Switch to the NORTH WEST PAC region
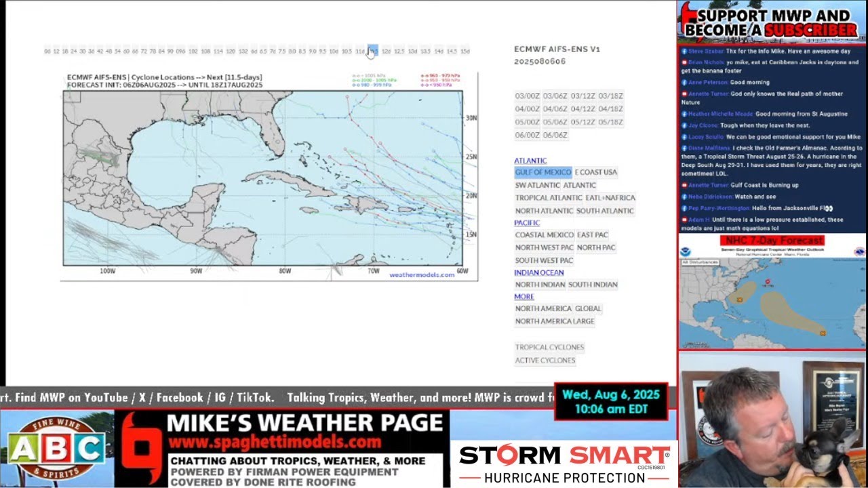The height and width of the screenshot is (488, 868). (x=545, y=248)
